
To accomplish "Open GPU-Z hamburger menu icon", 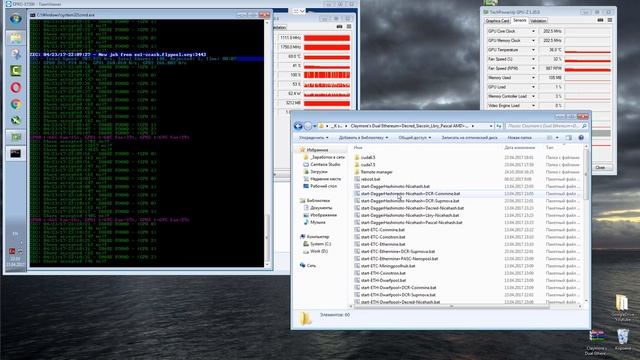I will coord(610,20).
